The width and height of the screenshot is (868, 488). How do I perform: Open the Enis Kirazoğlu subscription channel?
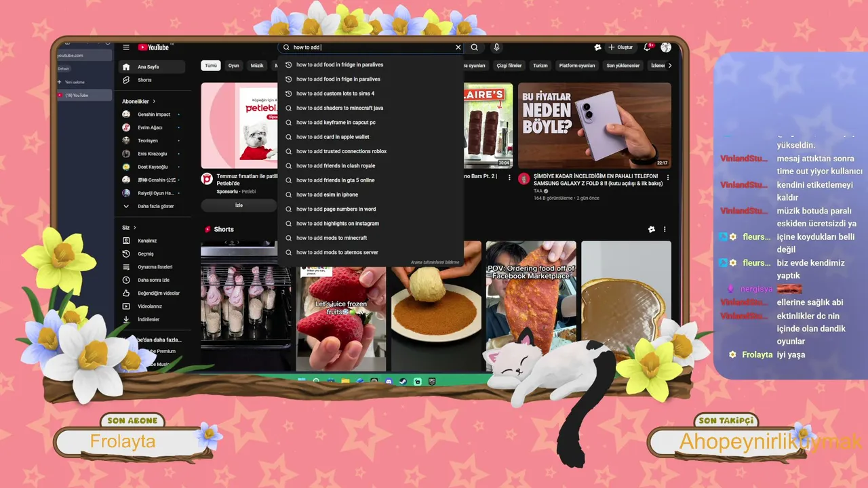151,154
